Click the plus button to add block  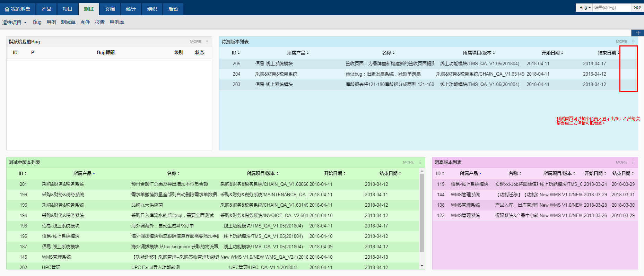tap(637, 33)
